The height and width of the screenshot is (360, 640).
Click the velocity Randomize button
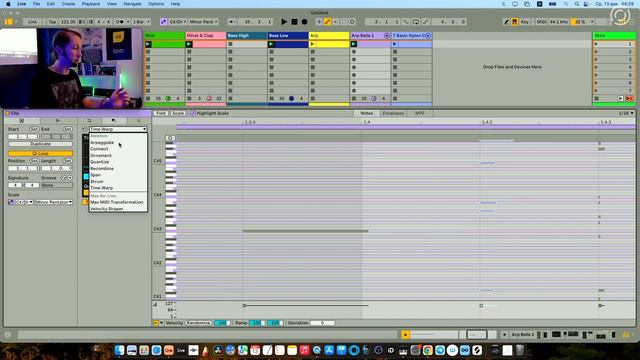pyautogui.click(x=198, y=323)
